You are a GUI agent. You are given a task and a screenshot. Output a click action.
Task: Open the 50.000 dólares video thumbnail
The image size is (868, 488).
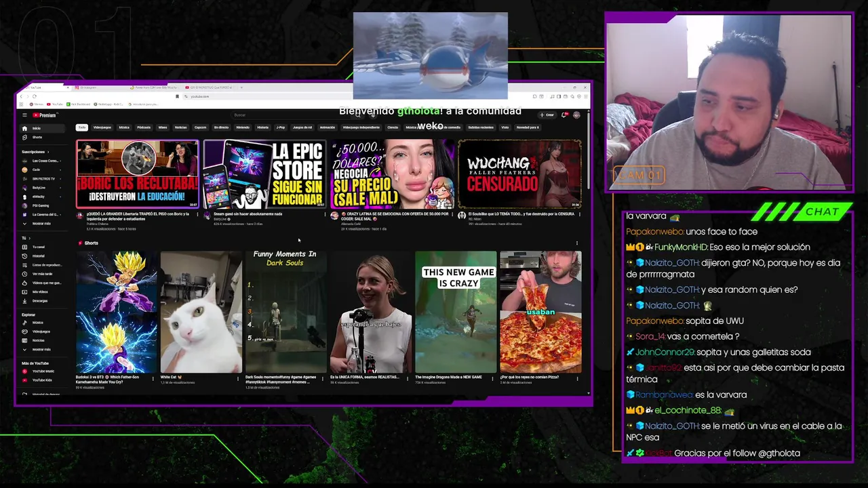[x=392, y=174]
